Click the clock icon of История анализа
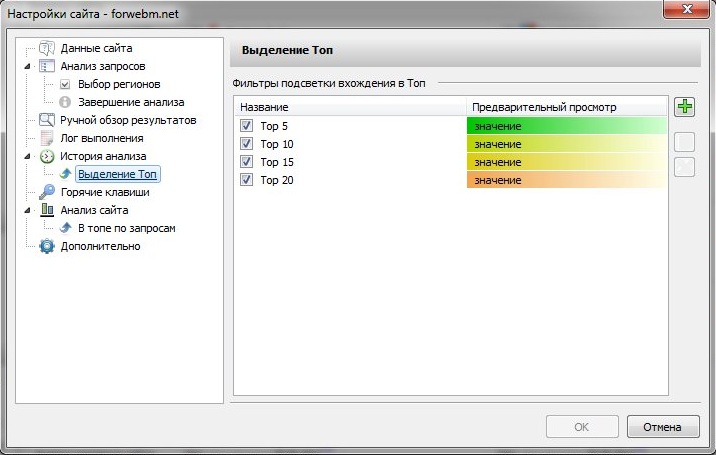The image size is (716, 455). 47,156
